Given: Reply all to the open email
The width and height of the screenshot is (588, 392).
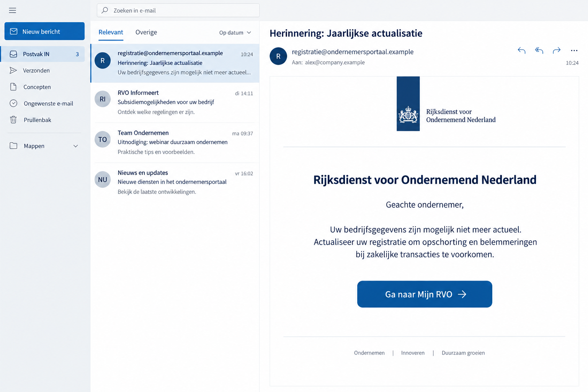Looking at the screenshot, I should [x=539, y=50].
